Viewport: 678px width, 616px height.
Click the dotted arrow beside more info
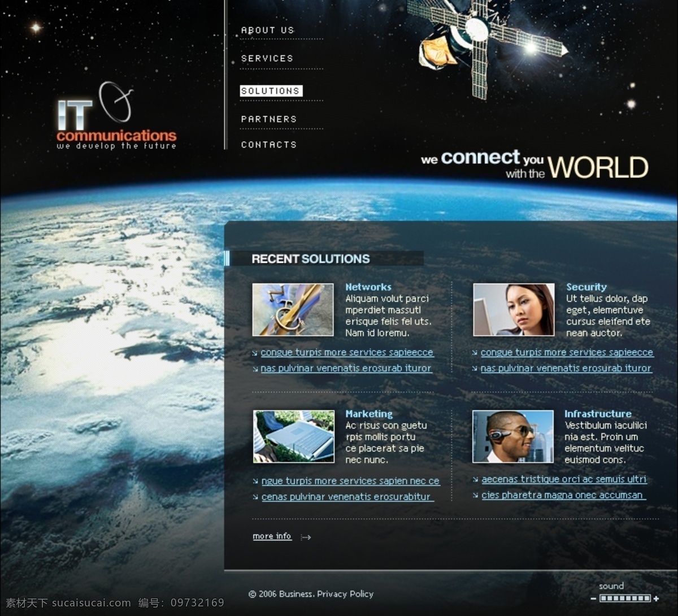point(306,537)
